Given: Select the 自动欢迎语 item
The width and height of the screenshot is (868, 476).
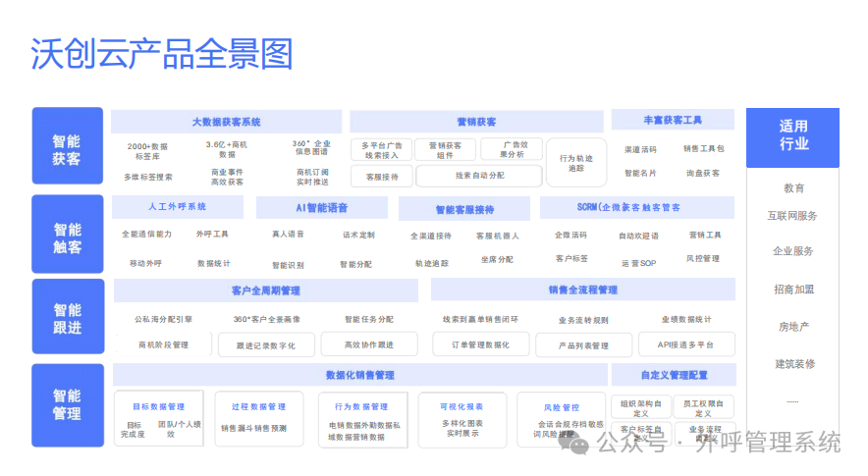Looking at the screenshot, I should [639, 236].
